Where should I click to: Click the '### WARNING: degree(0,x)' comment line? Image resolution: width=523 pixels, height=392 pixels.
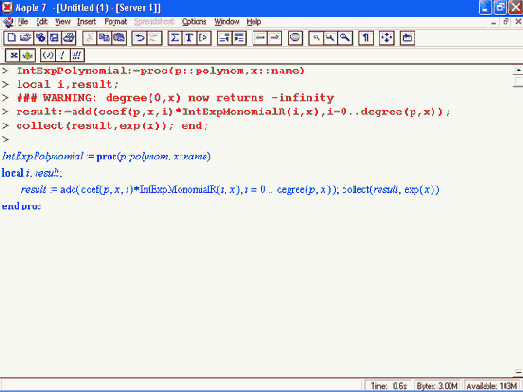175,98
